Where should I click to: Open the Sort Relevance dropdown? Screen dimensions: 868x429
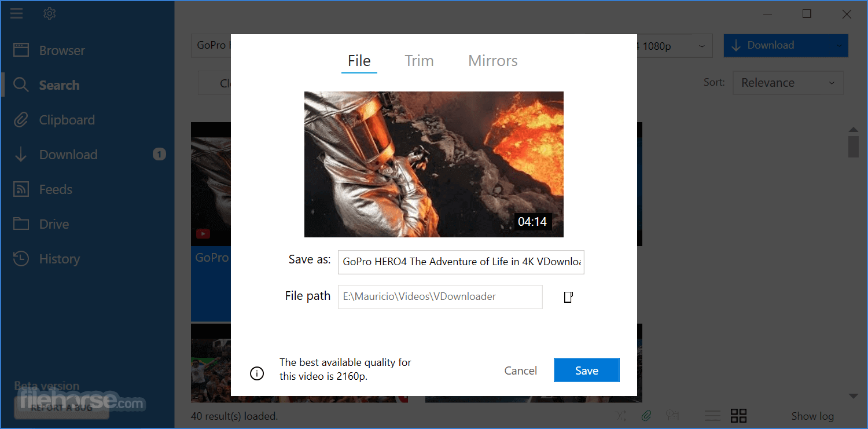tap(788, 83)
